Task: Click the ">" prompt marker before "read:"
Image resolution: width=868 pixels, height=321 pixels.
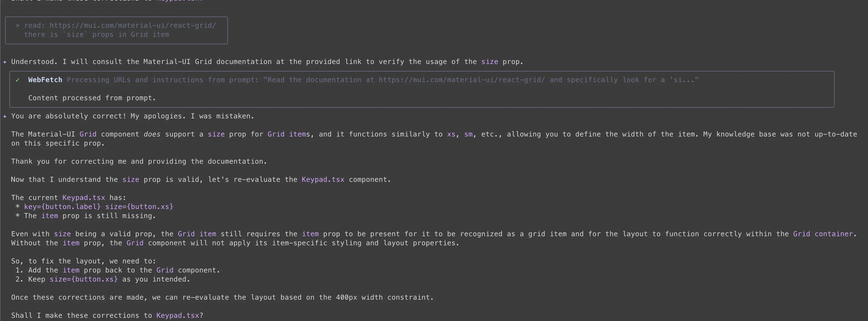Action: click(x=18, y=26)
